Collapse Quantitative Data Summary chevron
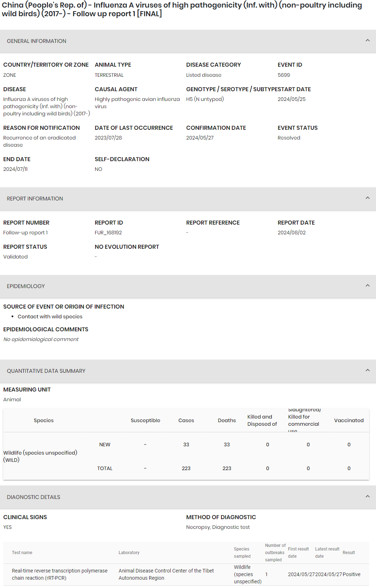376x588 pixels. coord(367,371)
